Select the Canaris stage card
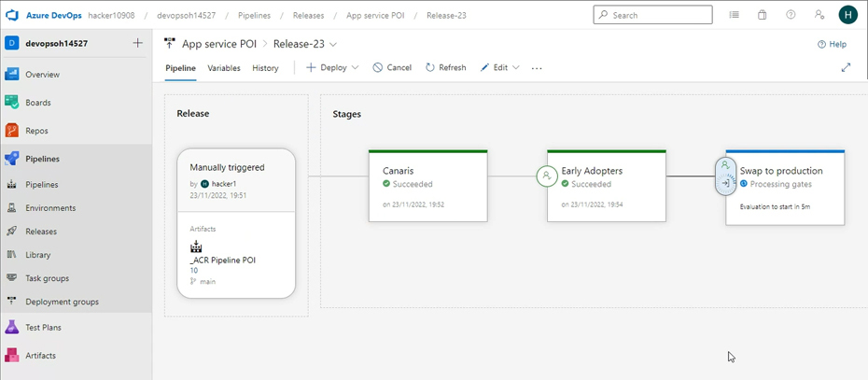This screenshot has height=380, width=868. [x=427, y=186]
